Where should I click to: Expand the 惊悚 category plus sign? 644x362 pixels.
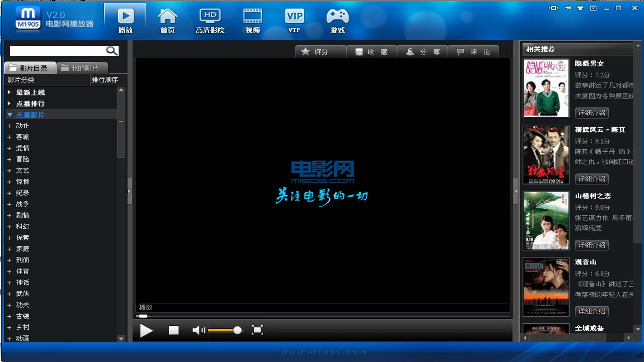click(9, 182)
